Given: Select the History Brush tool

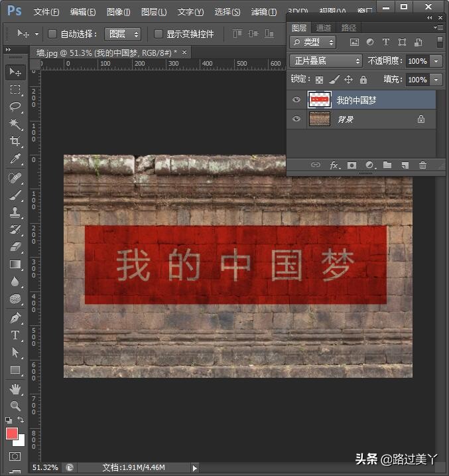Looking at the screenshot, I should point(15,230).
